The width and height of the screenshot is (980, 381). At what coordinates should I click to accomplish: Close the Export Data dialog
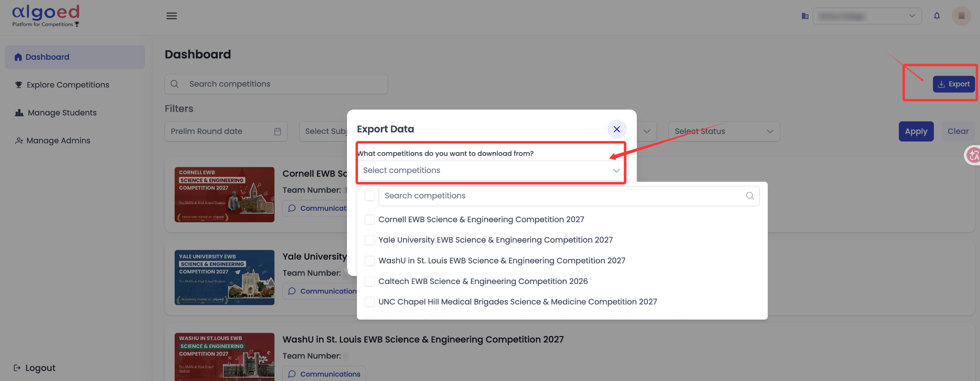click(x=617, y=129)
